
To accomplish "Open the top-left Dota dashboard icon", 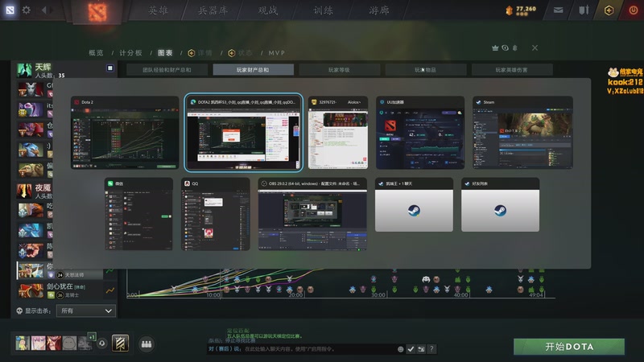I will point(10,10).
